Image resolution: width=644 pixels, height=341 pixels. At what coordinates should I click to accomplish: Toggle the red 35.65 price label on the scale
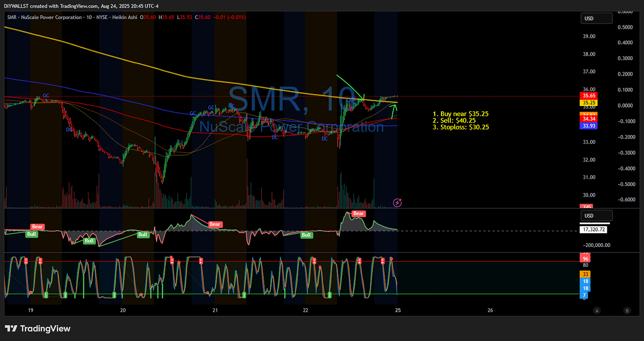coord(589,95)
